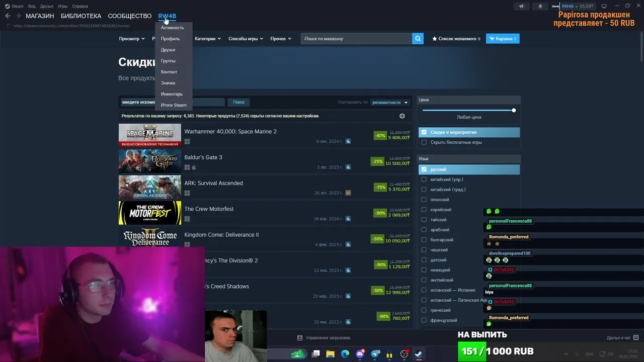This screenshot has height=362, width=644.
Task: Check the болгарский language filter
Action: pyautogui.click(x=424, y=240)
